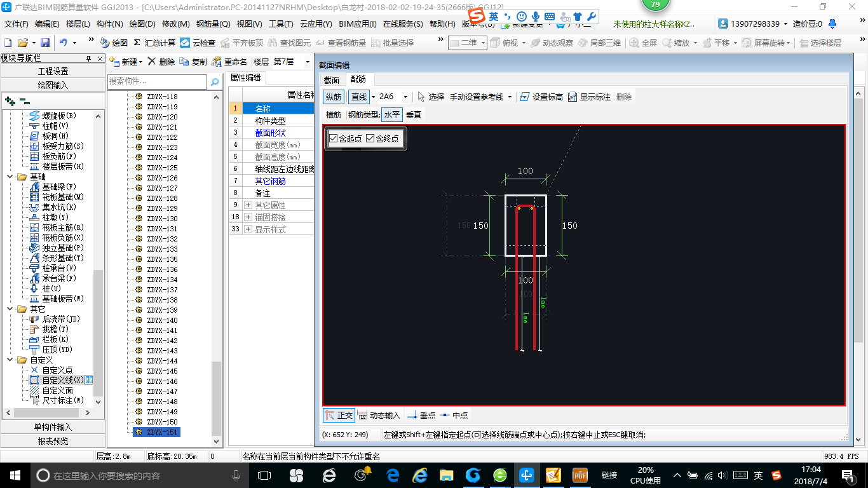
Task: Select component ZDYX-150 in list
Action: (x=162, y=422)
